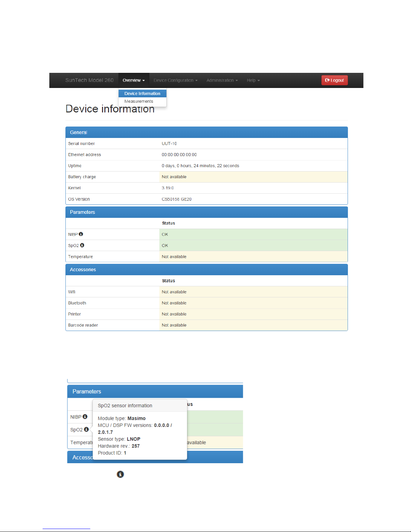Click the Device information page heading
Screen dimensions: 411x532
point(110,109)
